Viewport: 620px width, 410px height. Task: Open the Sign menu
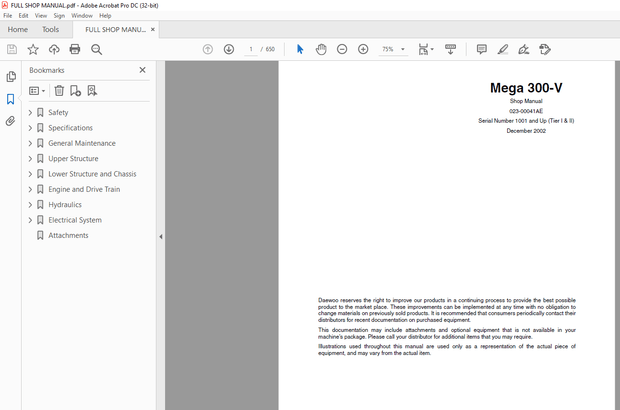[x=59, y=16]
